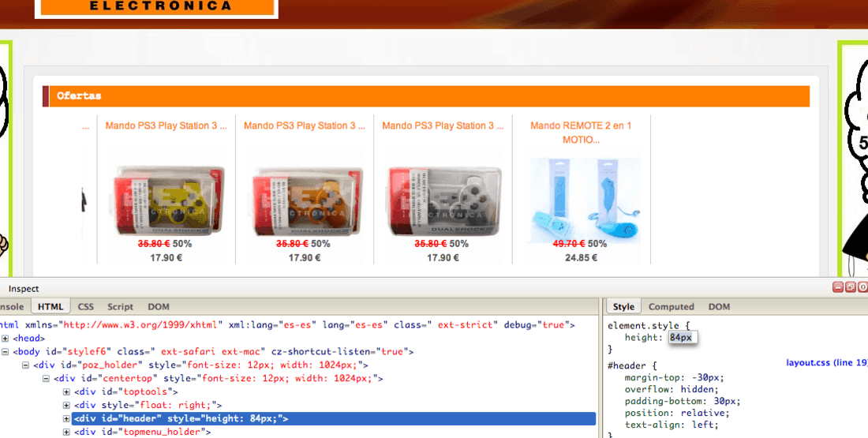Click the yellow PS3 controller product image
868x438 pixels.
tap(166, 200)
